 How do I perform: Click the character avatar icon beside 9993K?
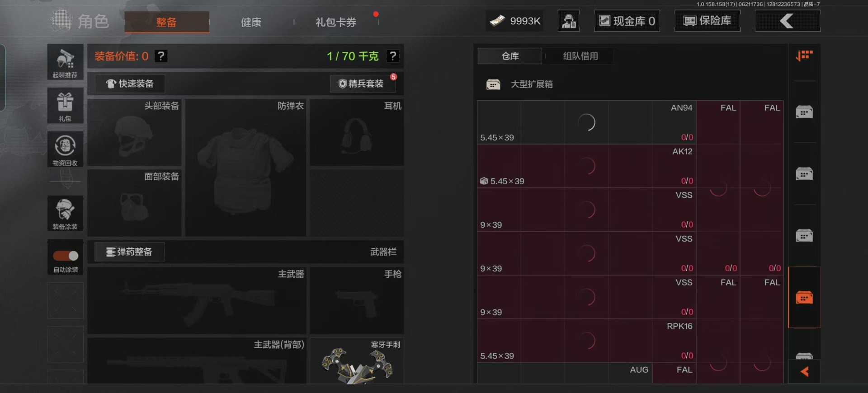569,21
